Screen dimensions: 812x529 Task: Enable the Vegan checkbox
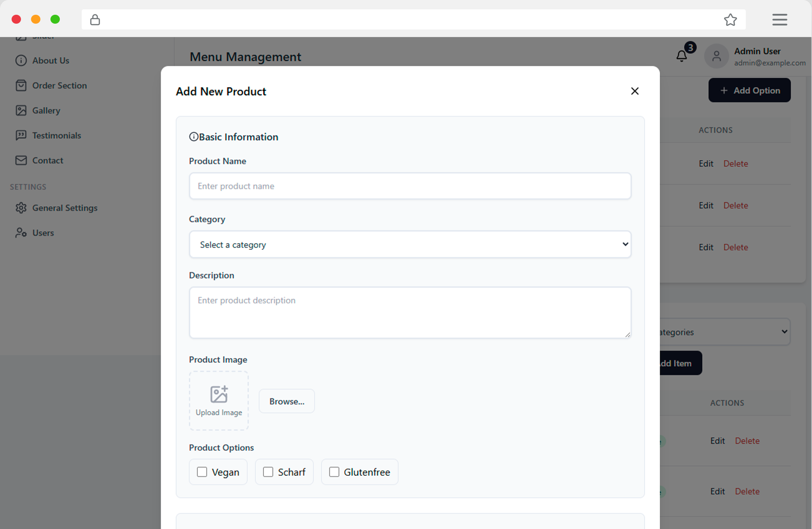coord(202,472)
